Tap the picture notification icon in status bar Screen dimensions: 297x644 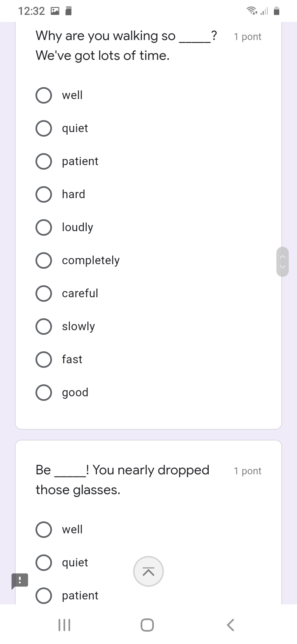pyautogui.click(x=54, y=11)
